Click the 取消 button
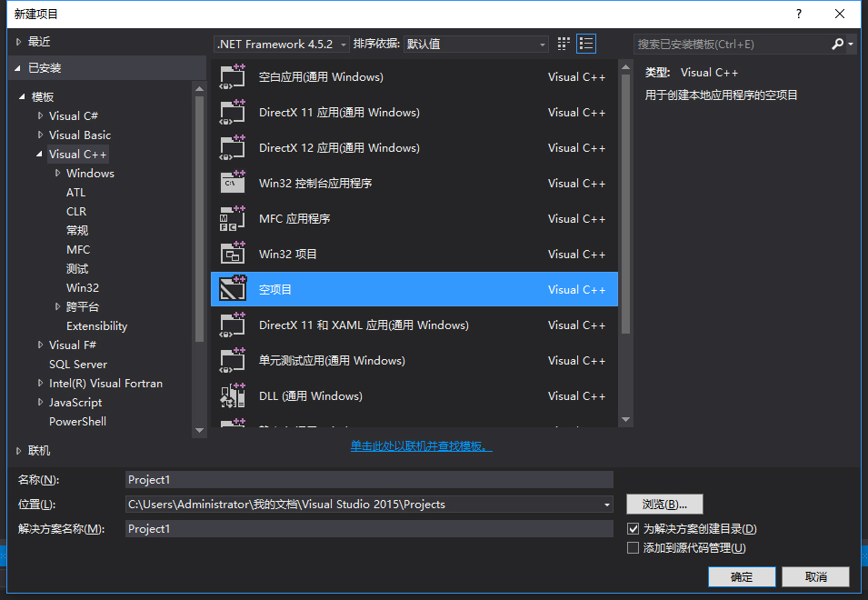Viewport: 868px width, 600px height. click(x=816, y=576)
